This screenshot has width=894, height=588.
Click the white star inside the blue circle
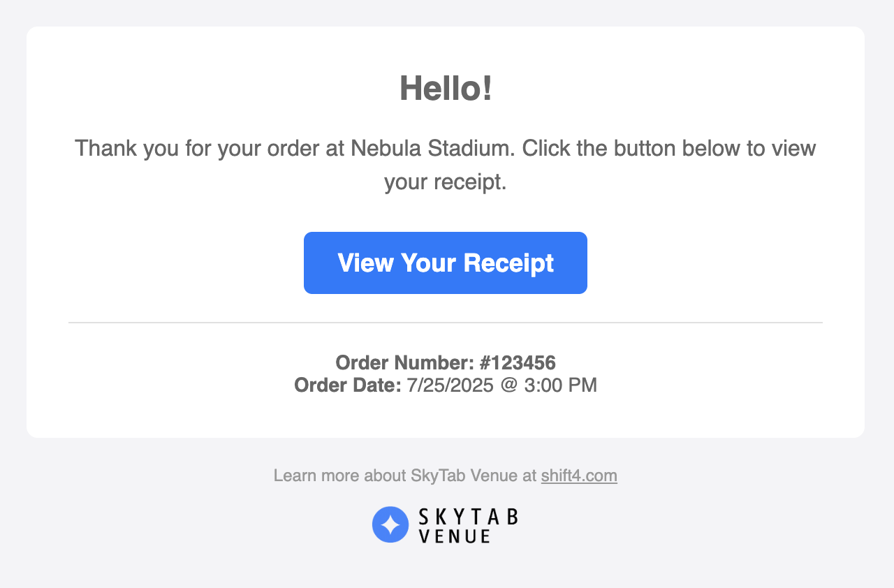pos(390,524)
